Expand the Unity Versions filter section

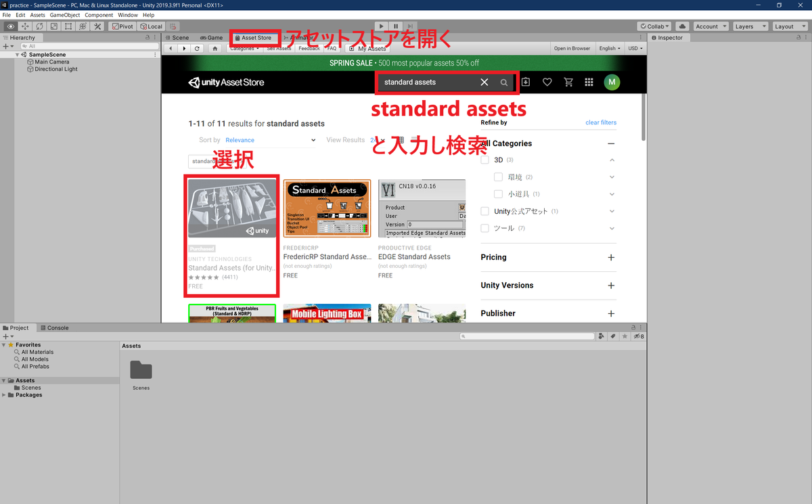point(611,285)
